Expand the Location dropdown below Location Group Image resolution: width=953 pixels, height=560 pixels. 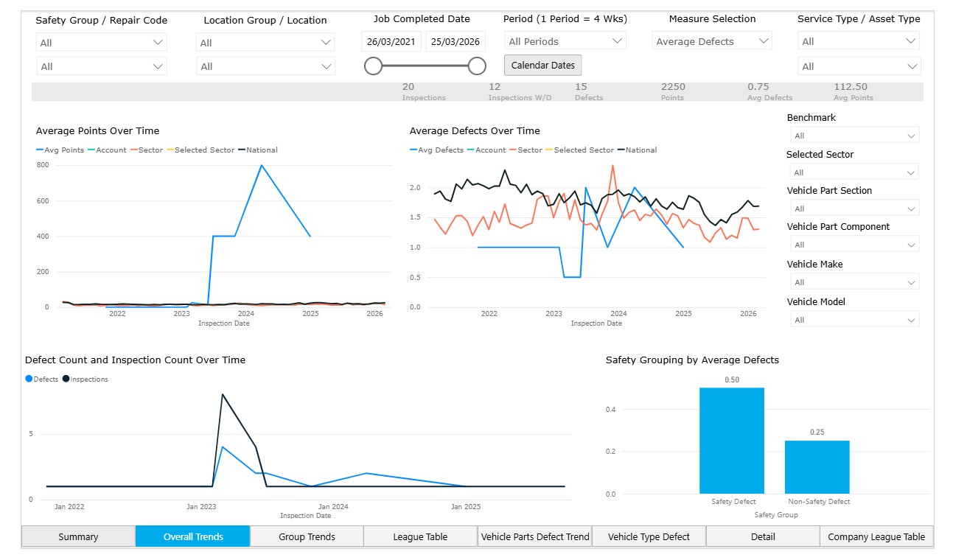click(265, 66)
